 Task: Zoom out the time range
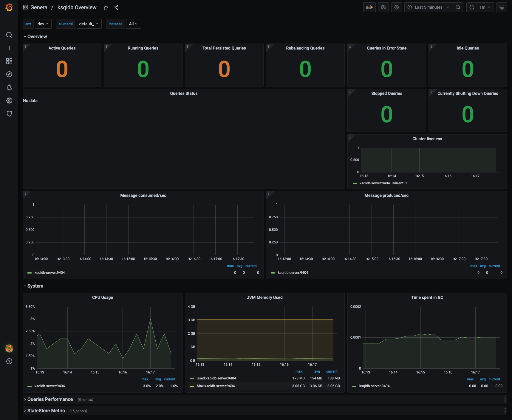click(x=458, y=7)
